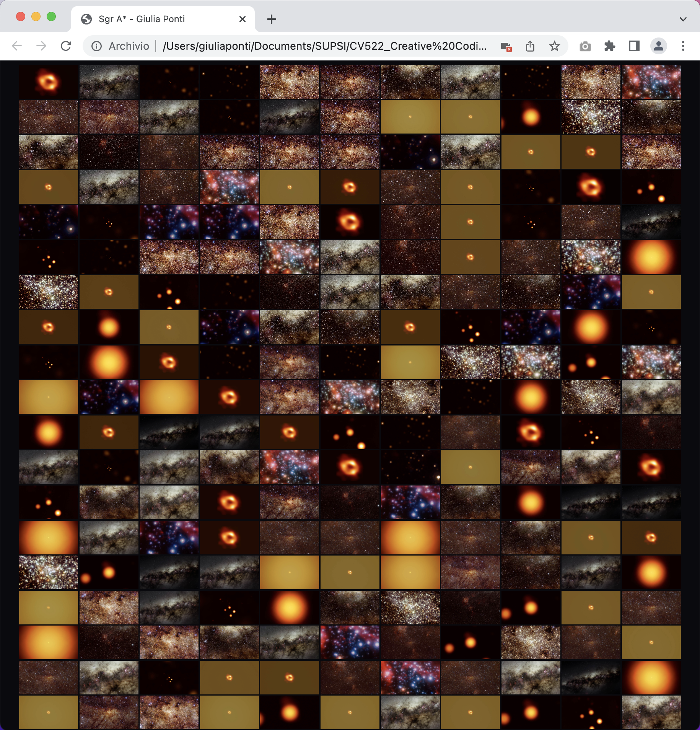Click the address bar URL field

click(x=324, y=46)
